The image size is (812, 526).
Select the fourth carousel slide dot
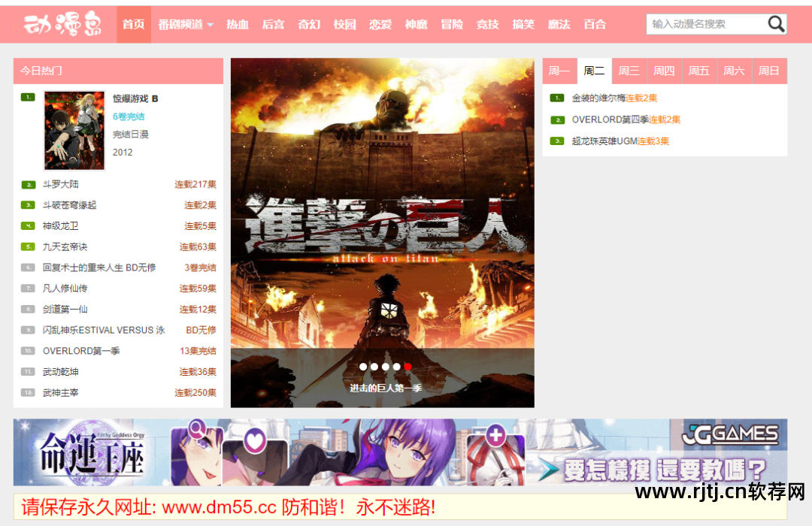(397, 367)
